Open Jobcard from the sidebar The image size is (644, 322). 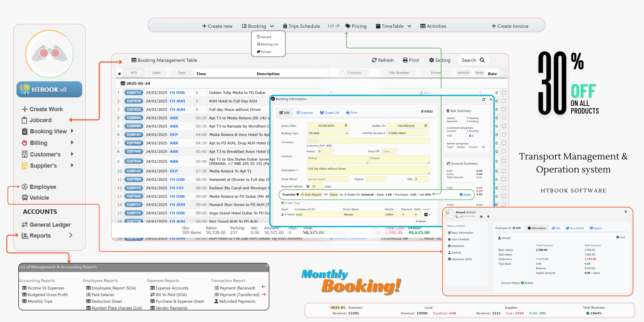(37, 120)
